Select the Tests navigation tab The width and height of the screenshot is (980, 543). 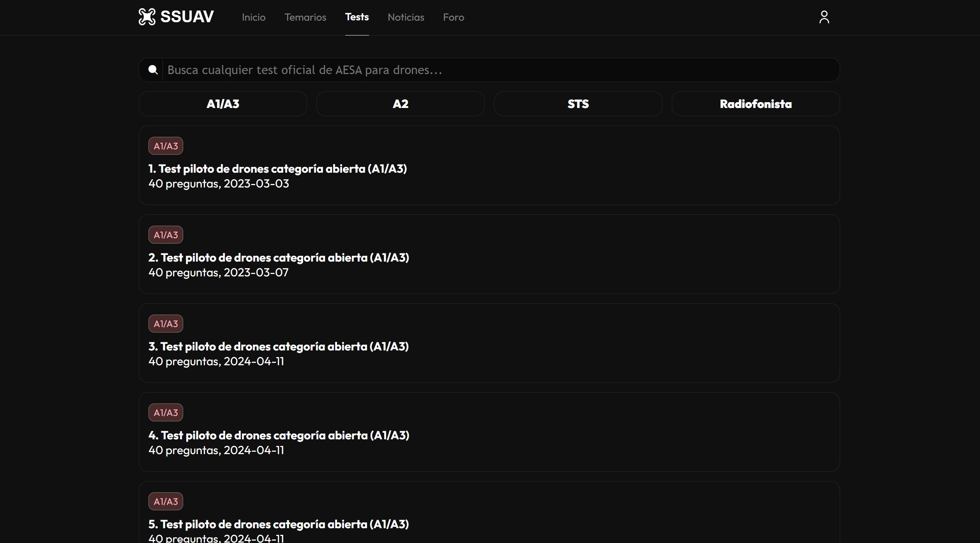357,17
